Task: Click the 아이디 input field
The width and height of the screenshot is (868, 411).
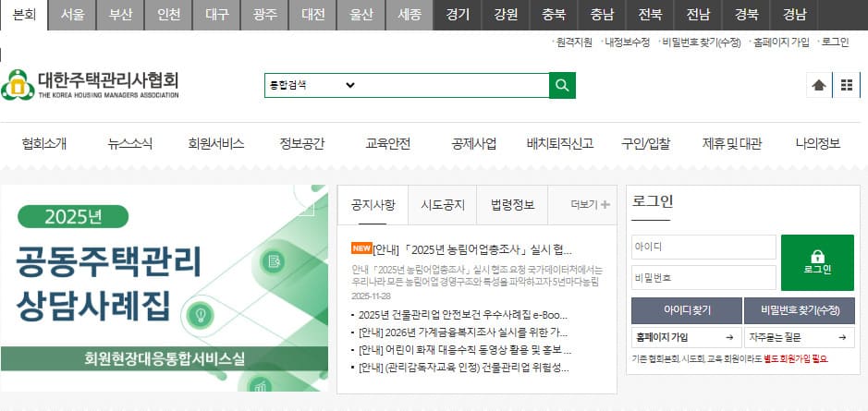Action: coord(703,248)
